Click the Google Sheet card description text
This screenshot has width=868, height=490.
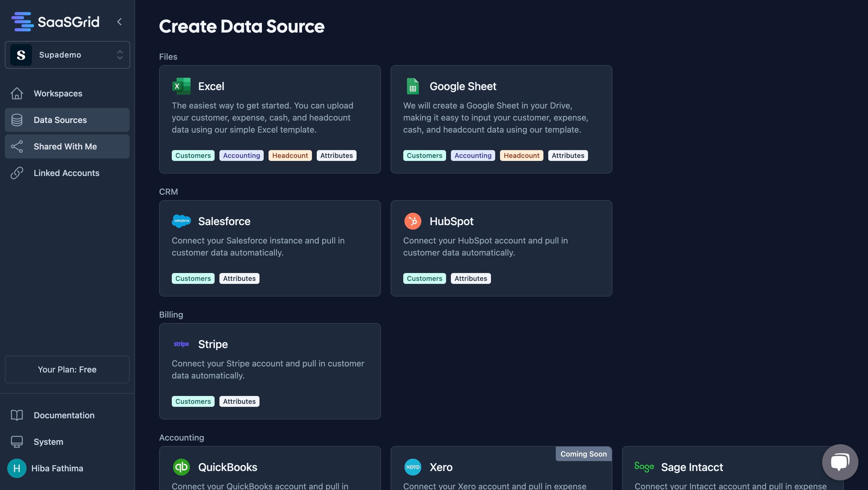[496, 118]
